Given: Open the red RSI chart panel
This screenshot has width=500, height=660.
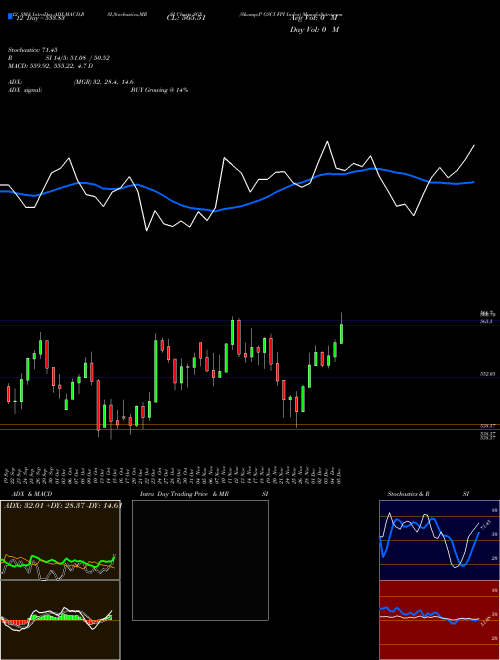Looking at the screenshot, I should (x=439, y=620).
